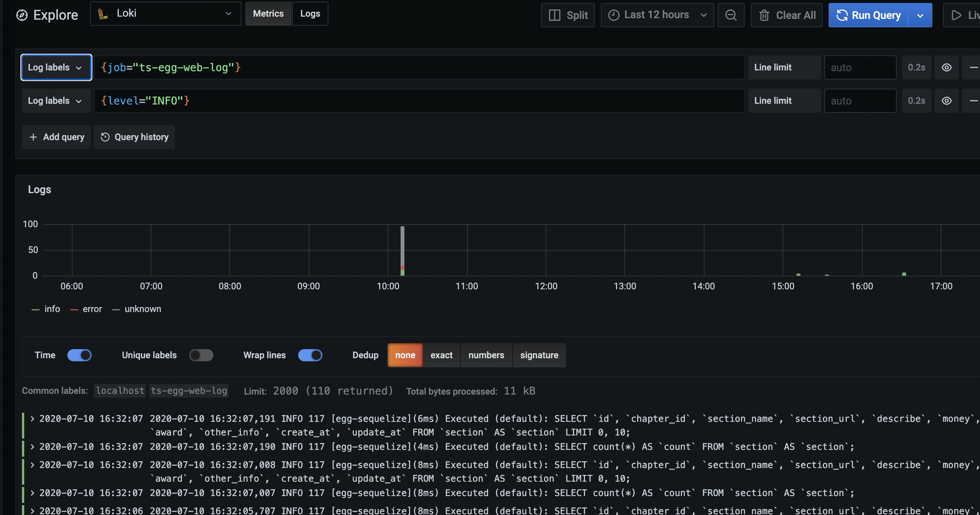This screenshot has width=980, height=515.
Task: Disable the Wrap lines switch
Action: [310, 355]
